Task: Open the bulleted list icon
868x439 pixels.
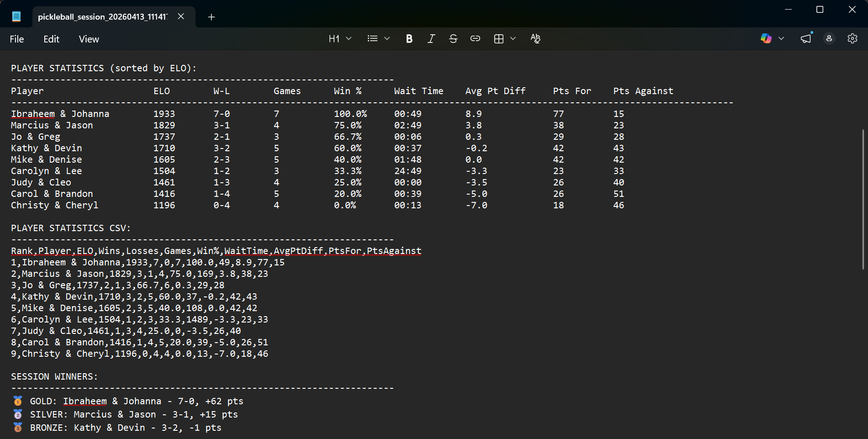Action: (x=372, y=38)
